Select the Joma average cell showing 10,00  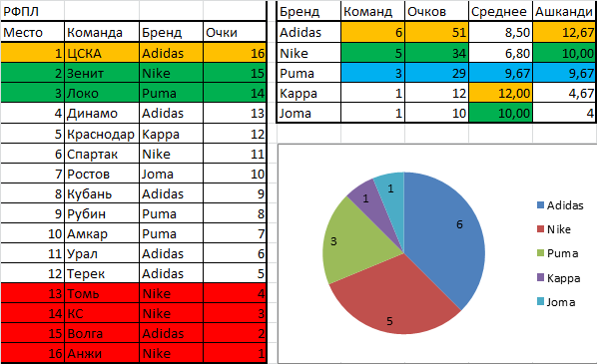pyautogui.click(x=500, y=113)
